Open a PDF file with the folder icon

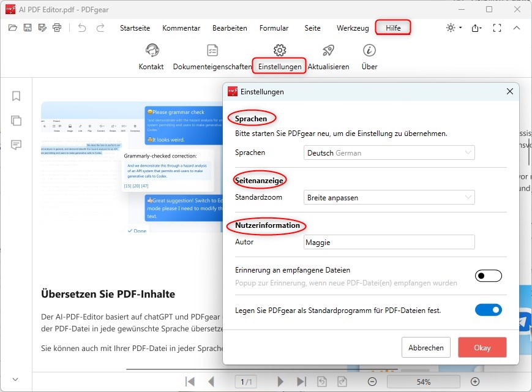click(13, 28)
